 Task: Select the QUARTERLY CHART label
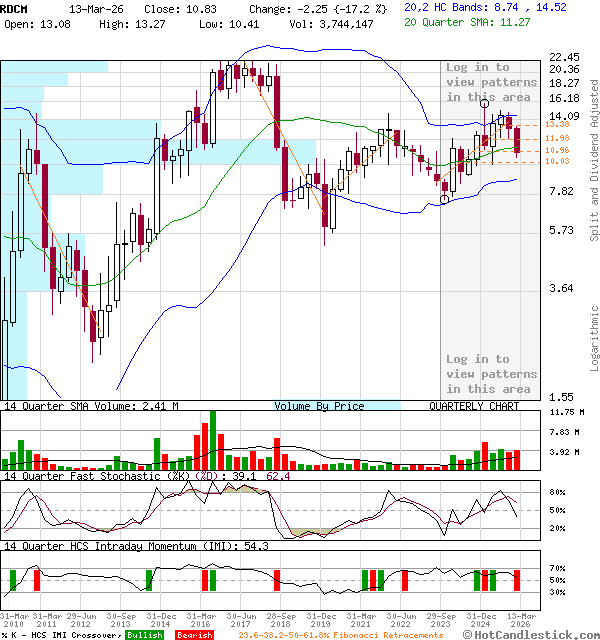pos(474,406)
